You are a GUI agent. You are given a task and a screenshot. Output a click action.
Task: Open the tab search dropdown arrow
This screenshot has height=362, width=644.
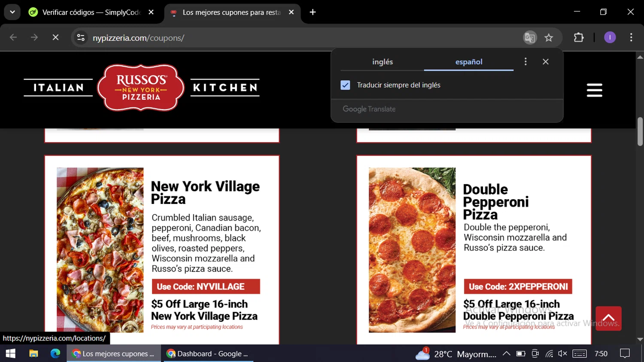click(12, 12)
